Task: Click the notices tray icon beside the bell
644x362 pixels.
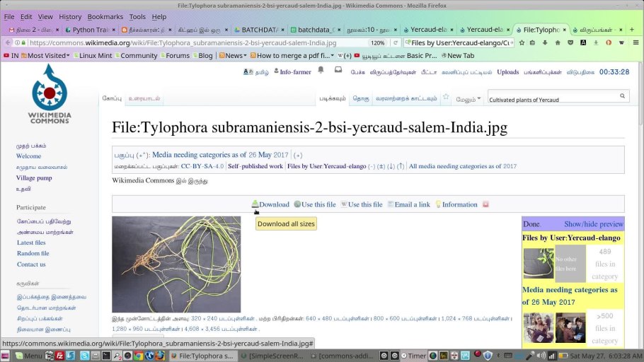Action: click(338, 71)
